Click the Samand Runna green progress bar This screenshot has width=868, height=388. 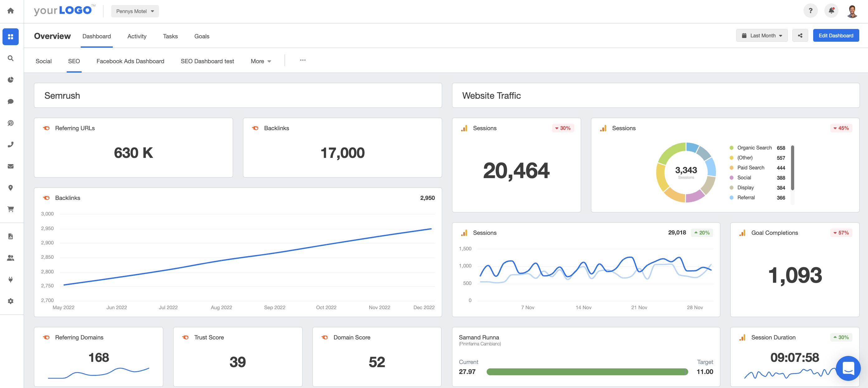(587, 372)
